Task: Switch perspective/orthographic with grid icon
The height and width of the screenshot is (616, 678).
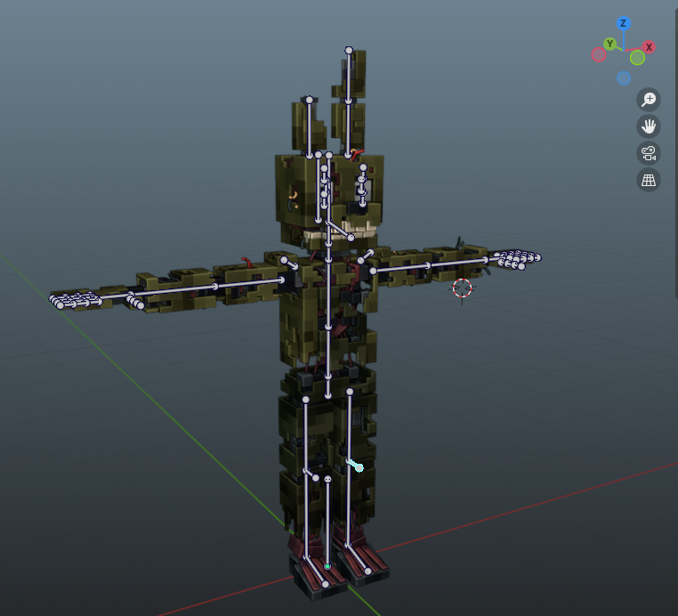Action: pyautogui.click(x=649, y=180)
